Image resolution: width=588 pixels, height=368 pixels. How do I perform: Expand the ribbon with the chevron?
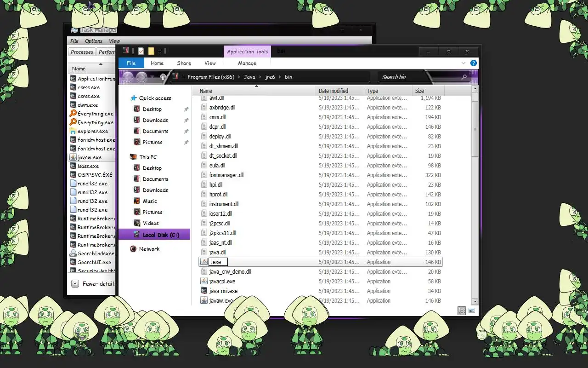[464, 63]
